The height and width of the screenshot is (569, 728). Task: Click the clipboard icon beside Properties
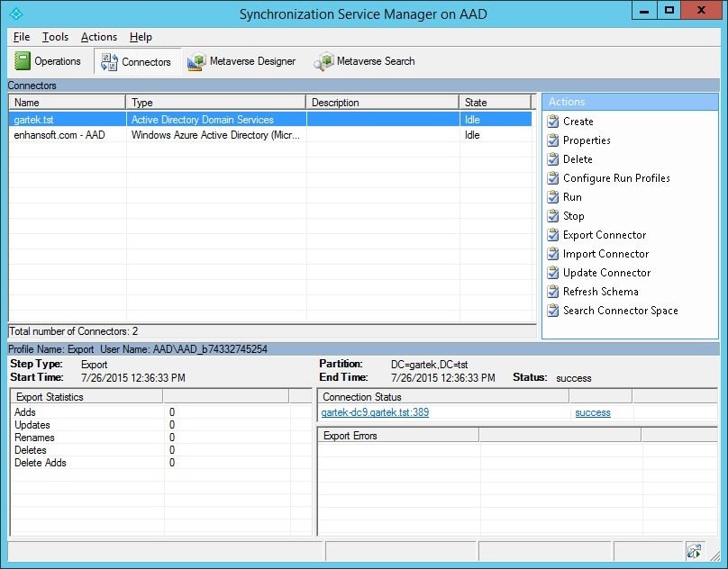coord(552,140)
